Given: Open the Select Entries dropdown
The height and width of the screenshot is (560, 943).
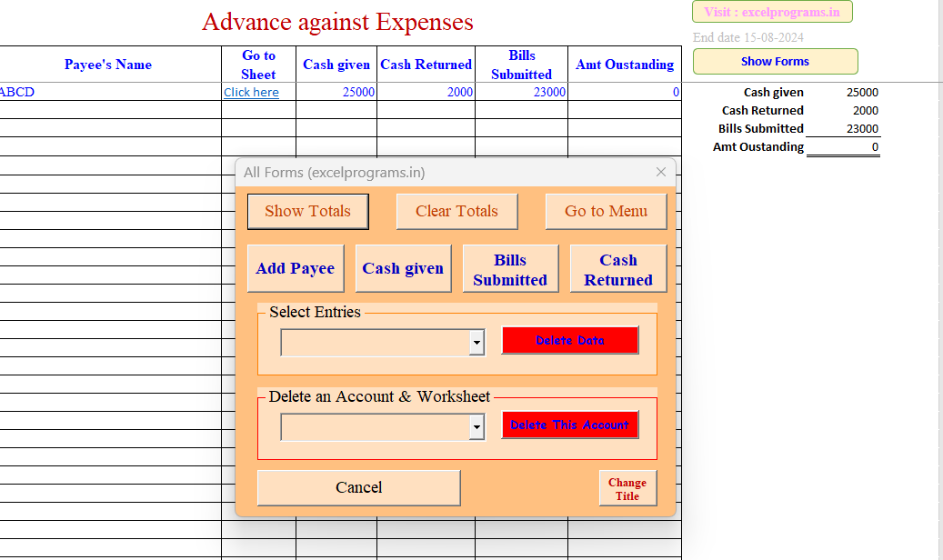Looking at the screenshot, I should tap(476, 343).
